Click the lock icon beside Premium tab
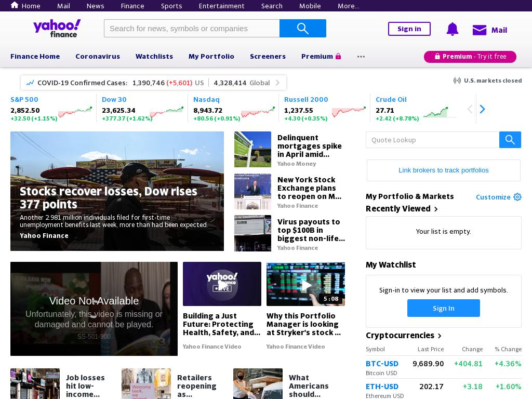 click(338, 56)
